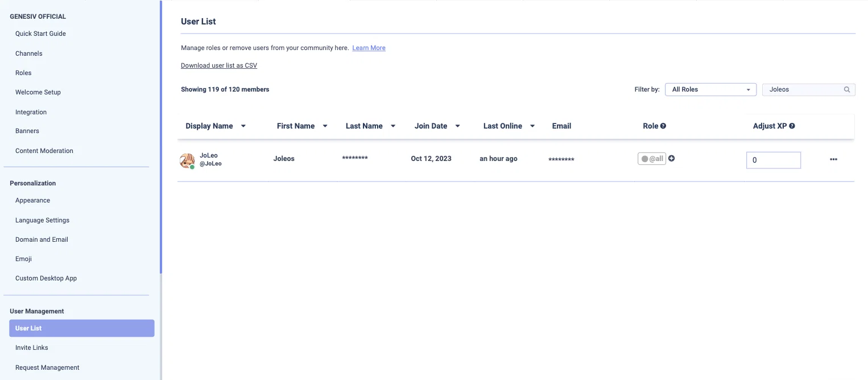Go to Channels settings
This screenshot has height=380, width=868.
click(29, 53)
